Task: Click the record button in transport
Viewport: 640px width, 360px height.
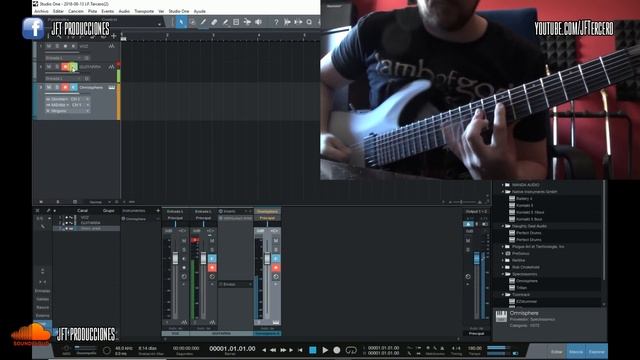Action: coord(337,350)
